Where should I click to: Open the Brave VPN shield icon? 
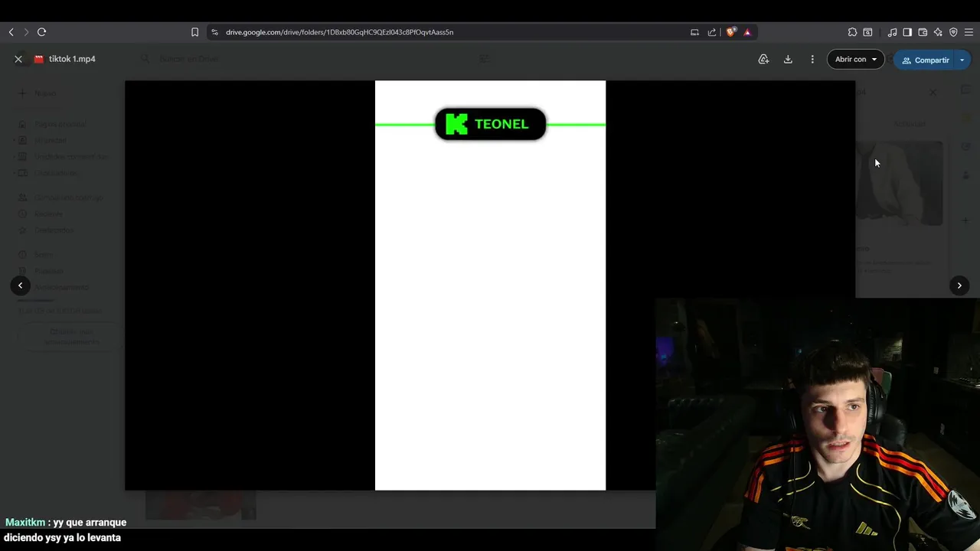[x=953, y=32]
